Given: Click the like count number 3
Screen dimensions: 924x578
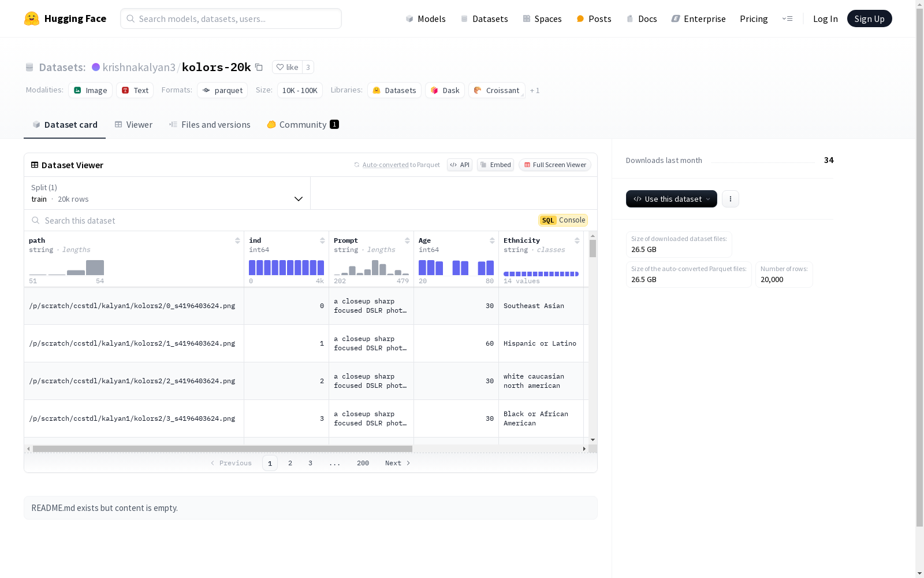Looking at the screenshot, I should point(308,67).
